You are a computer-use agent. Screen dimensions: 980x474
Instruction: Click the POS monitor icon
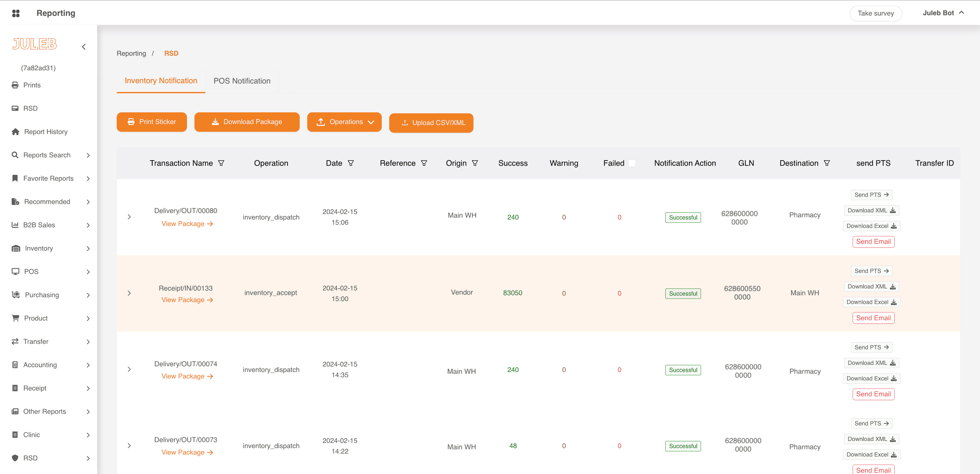(x=15, y=271)
